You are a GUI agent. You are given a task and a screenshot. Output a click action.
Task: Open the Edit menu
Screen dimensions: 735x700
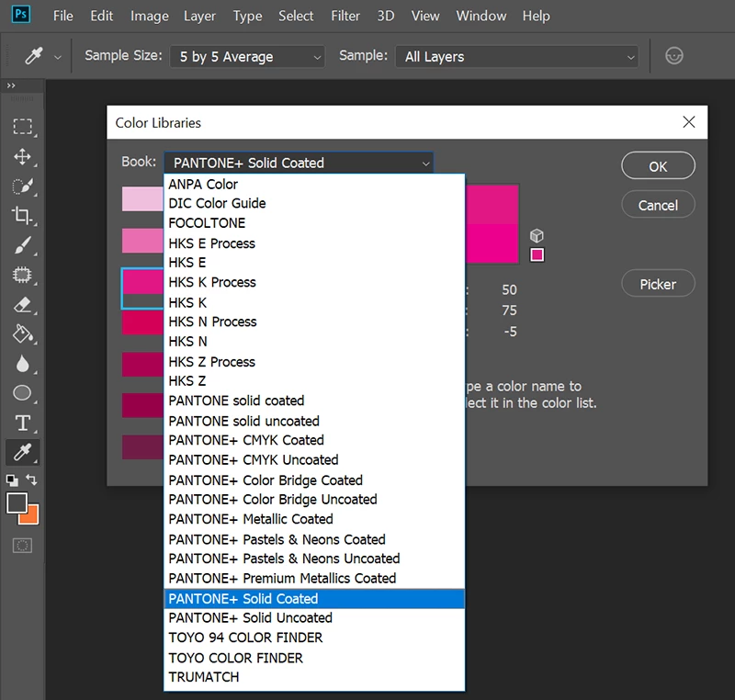pos(102,16)
